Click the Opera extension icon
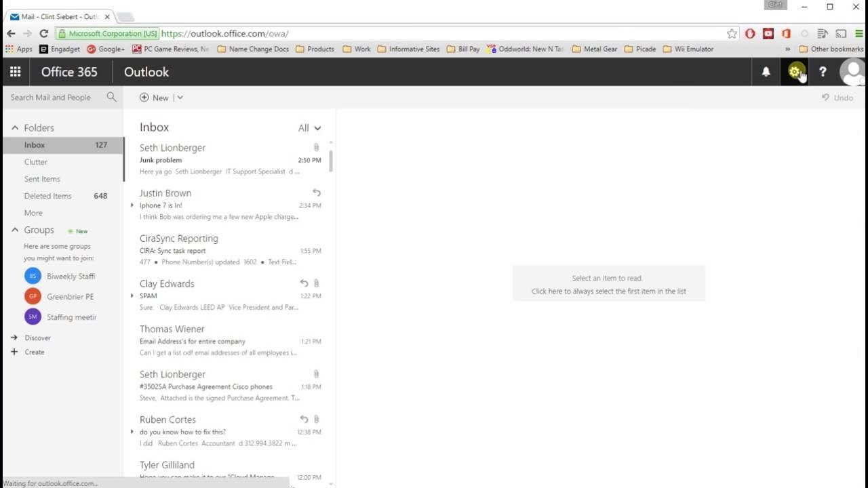 [x=750, y=33]
